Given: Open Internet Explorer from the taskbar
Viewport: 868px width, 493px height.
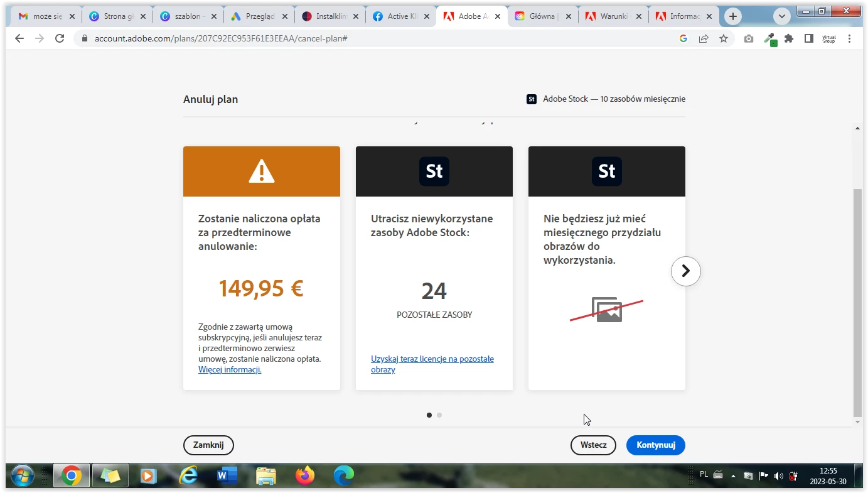Looking at the screenshot, I should [188, 476].
